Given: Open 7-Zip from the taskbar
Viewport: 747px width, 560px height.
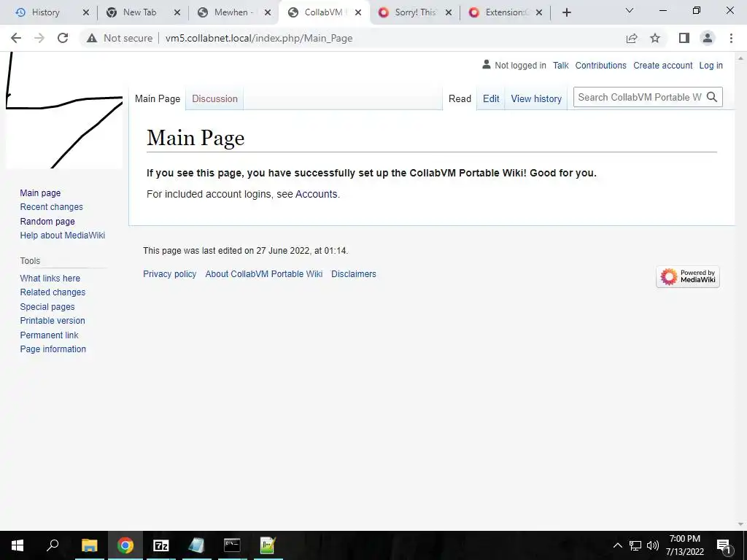Looking at the screenshot, I should point(161,545).
